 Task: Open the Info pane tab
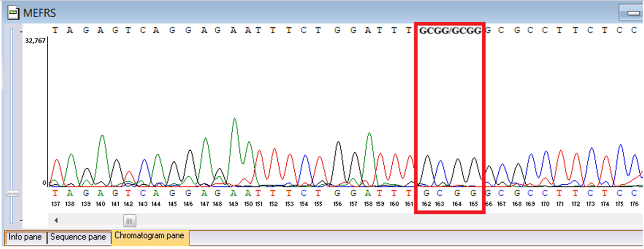(x=26, y=238)
